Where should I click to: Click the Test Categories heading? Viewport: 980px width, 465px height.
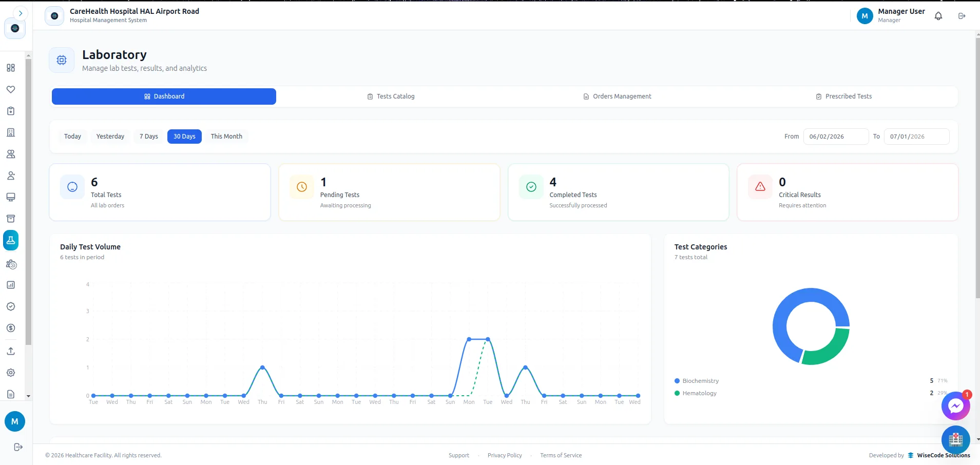tap(701, 247)
